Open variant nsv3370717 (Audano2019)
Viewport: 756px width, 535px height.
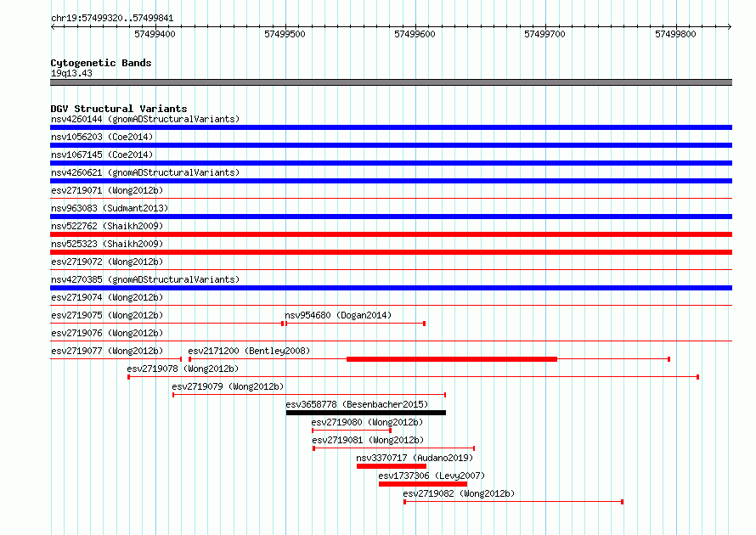click(415, 458)
